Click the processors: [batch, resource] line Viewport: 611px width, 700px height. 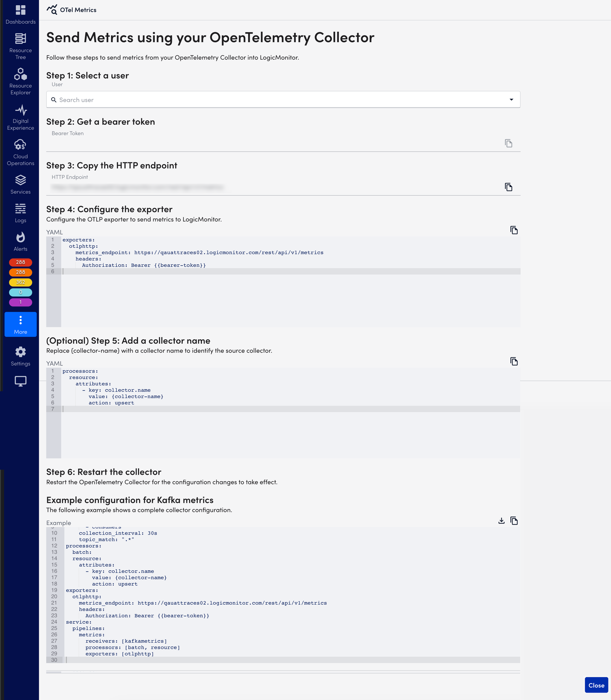coord(133,647)
